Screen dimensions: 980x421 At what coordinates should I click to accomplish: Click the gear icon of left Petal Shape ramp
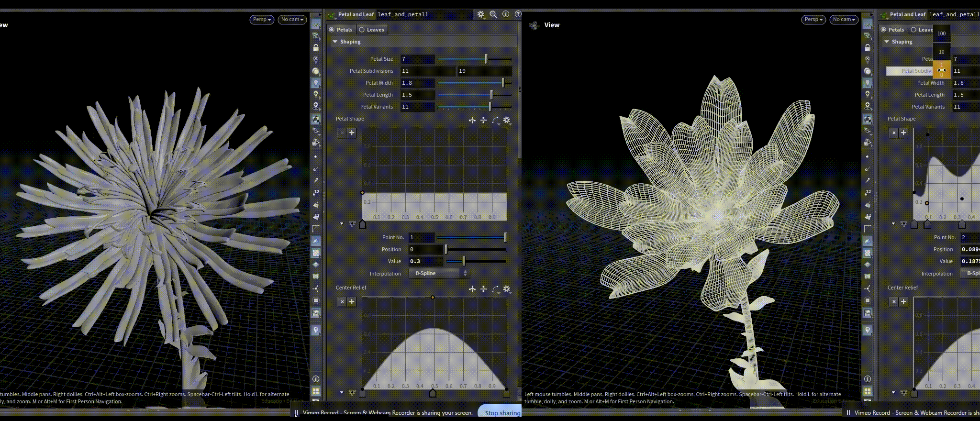click(507, 120)
